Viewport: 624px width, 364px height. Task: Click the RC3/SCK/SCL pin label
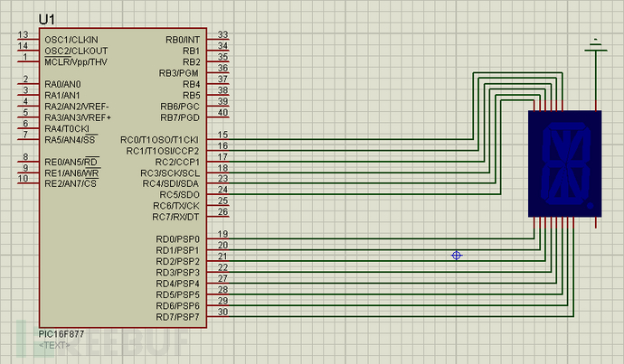click(170, 173)
